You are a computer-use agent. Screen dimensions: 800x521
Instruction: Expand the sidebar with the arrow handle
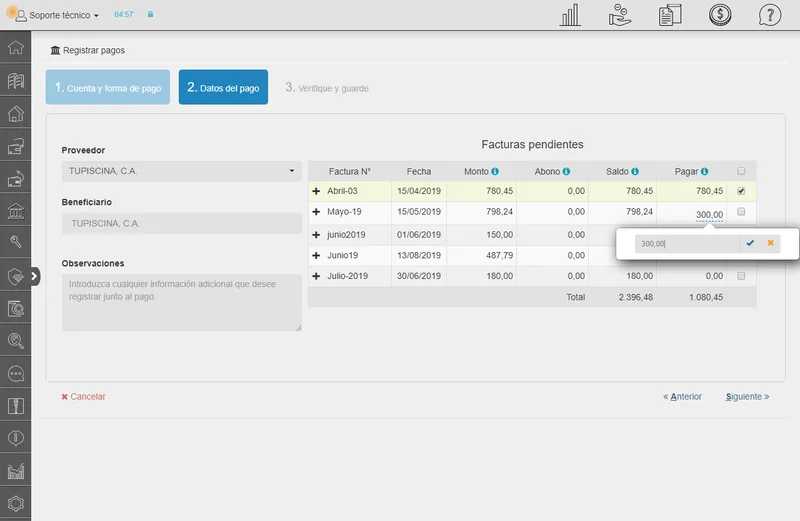point(34,276)
